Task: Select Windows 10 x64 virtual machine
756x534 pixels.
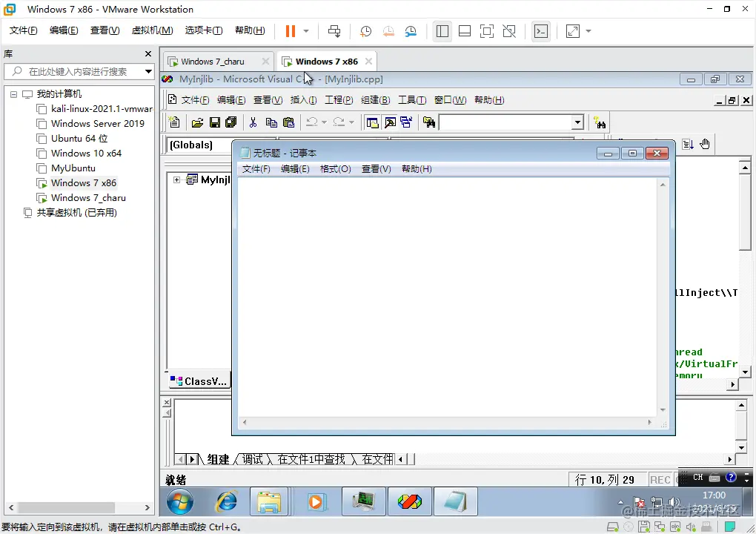Action: (x=79, y=154)
